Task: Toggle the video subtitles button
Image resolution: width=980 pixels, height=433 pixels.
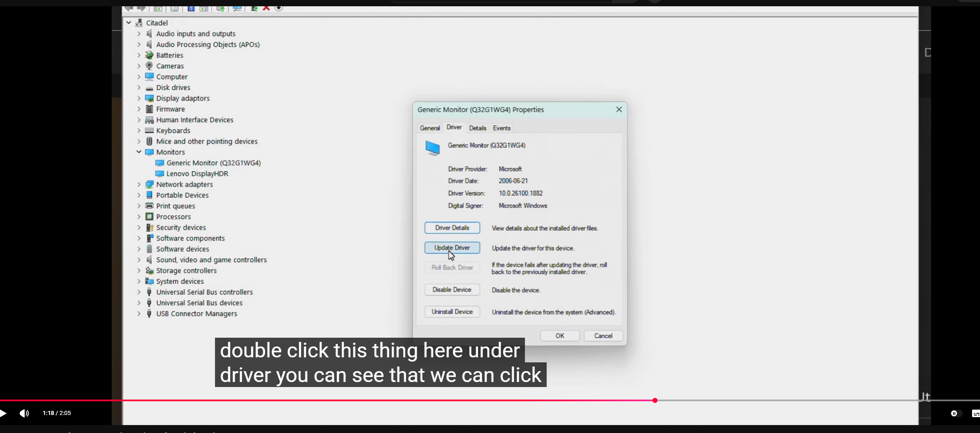Action: pyautogui.click(x=975, y=413)
